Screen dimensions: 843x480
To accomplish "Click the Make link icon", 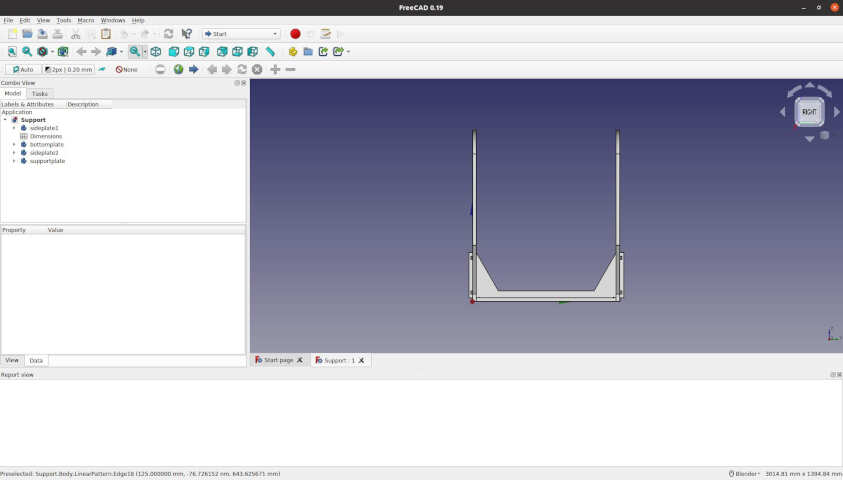I will coord(323,52).
